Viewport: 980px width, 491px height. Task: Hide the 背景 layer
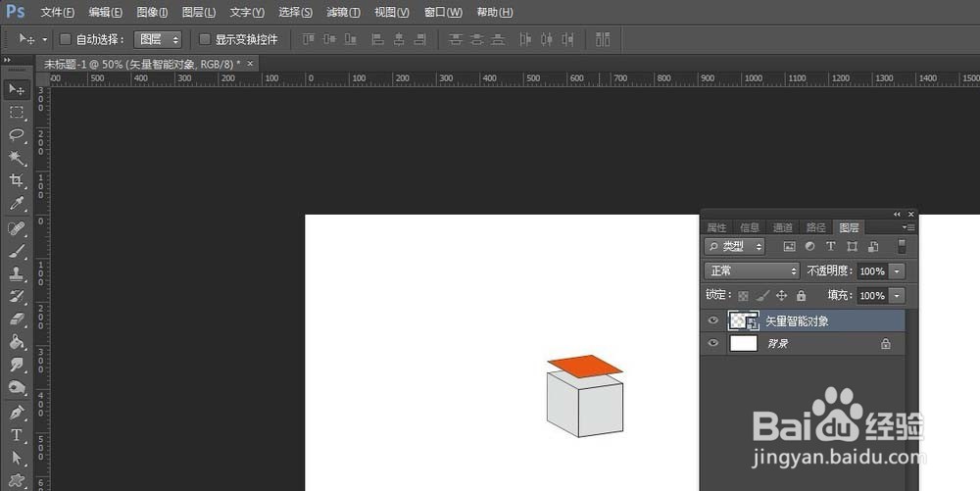click(713, 343)
